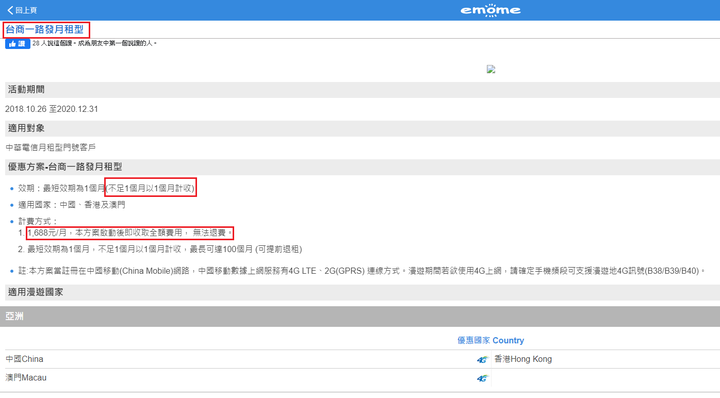
Task: Click the Facebook 讚 like button
Action: pyautogui.click(x=17, y=44)
